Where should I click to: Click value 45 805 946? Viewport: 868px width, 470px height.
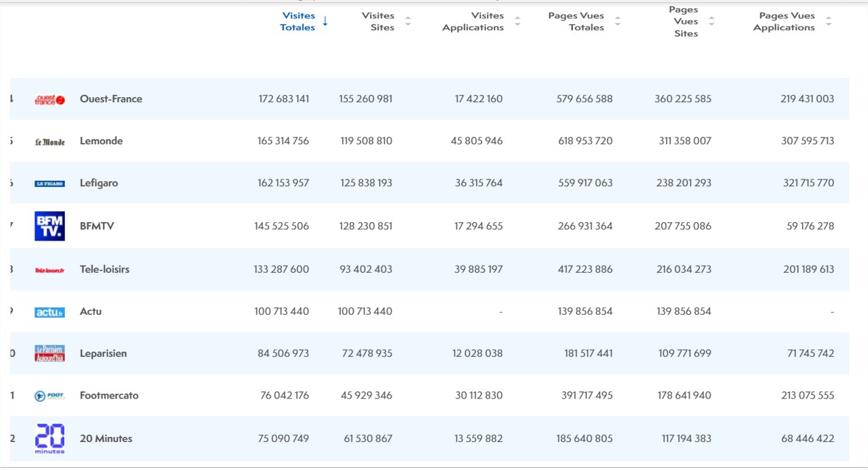(x=477, y=141)
